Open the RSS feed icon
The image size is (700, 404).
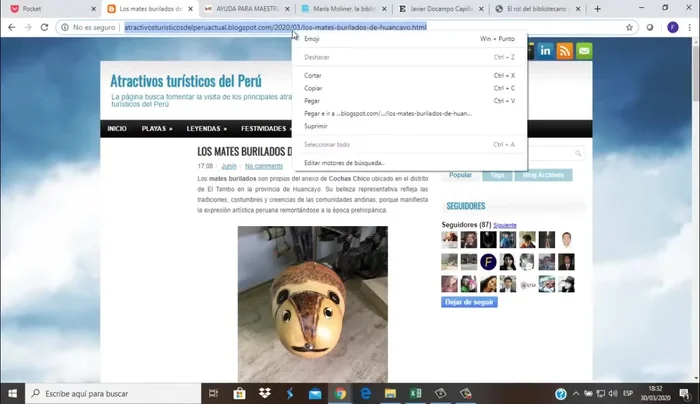(564, 50)
